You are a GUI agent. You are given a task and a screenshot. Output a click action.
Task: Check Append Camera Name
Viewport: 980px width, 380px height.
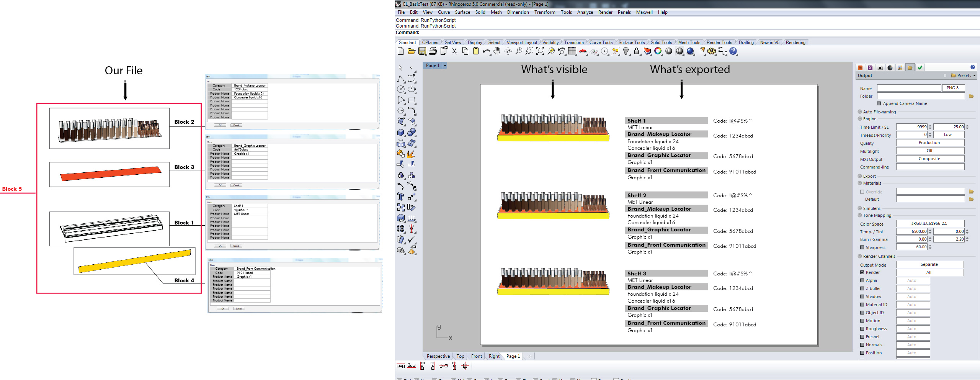click(x=879, y=103)
